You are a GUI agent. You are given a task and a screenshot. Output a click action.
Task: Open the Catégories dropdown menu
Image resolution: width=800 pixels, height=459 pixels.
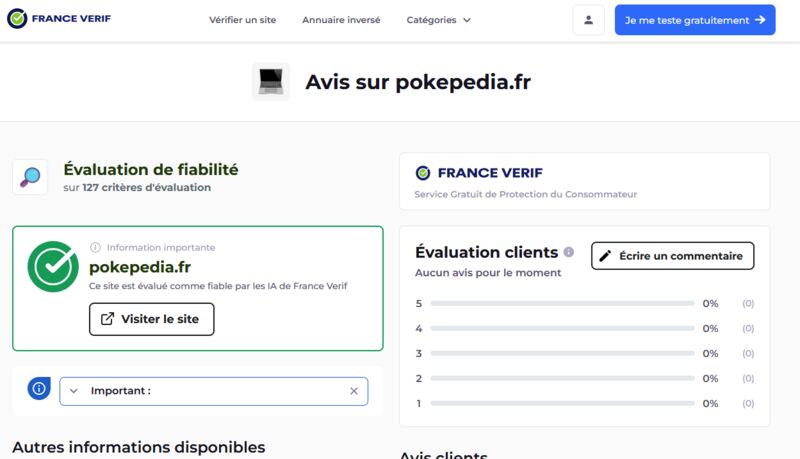point(438,20)
